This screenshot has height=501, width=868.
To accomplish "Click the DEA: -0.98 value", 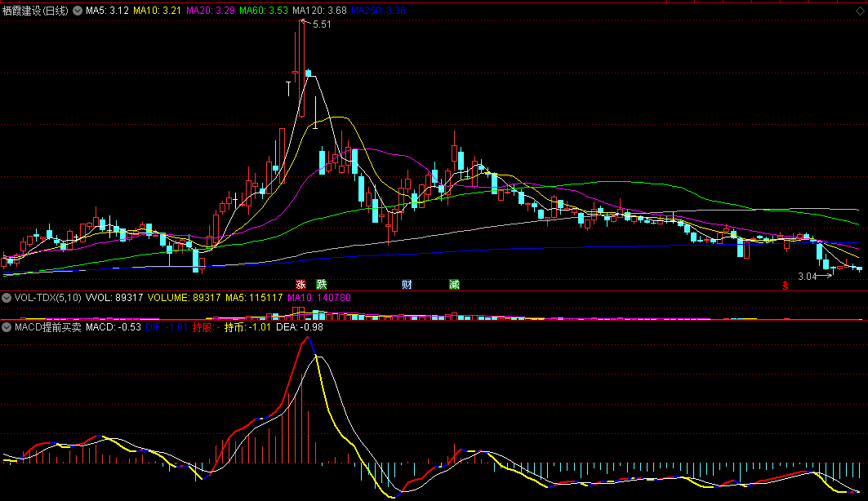I will 300,327.
